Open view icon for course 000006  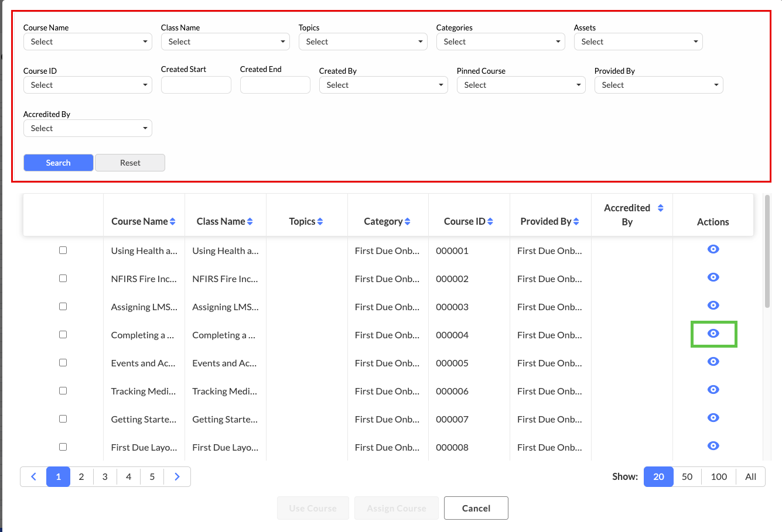(x=713, y=390)
